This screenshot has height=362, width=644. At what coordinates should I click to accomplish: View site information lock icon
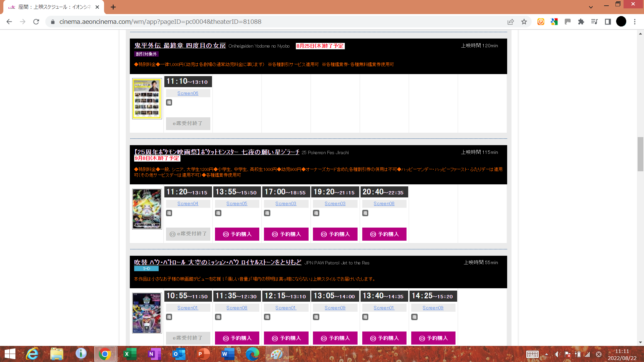pyautogui.click(x=53, y=22)
